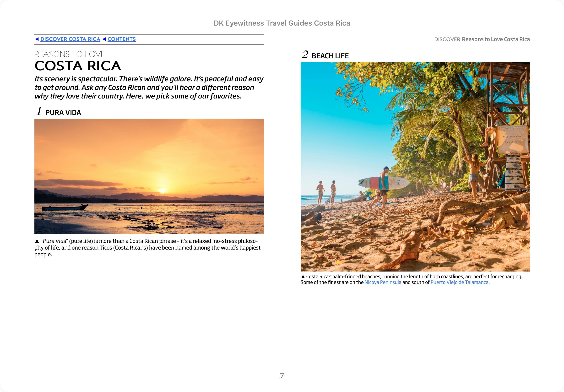Click the italic numeral 2 marker
564x392 pixels.
tap(305, 54)
